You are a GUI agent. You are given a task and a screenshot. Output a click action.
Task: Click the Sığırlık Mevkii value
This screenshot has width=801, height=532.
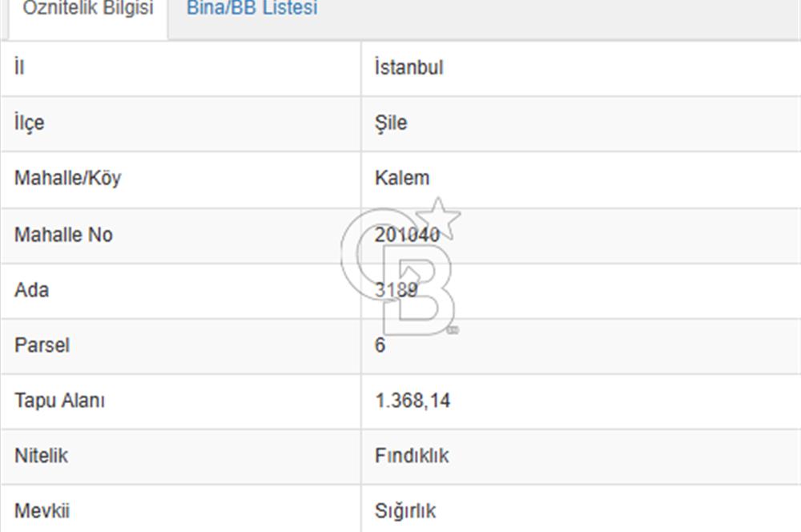coord(405,511)
